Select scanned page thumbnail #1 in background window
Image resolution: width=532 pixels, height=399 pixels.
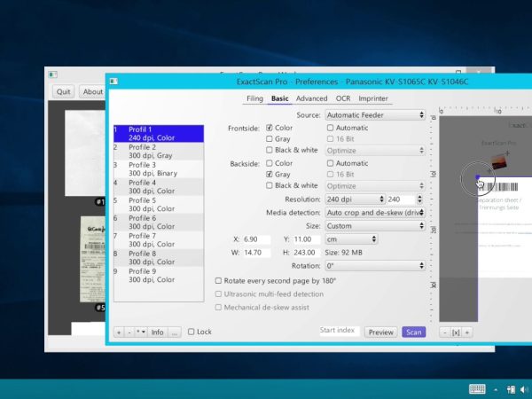pyautogui.click(x=85, y=153)
